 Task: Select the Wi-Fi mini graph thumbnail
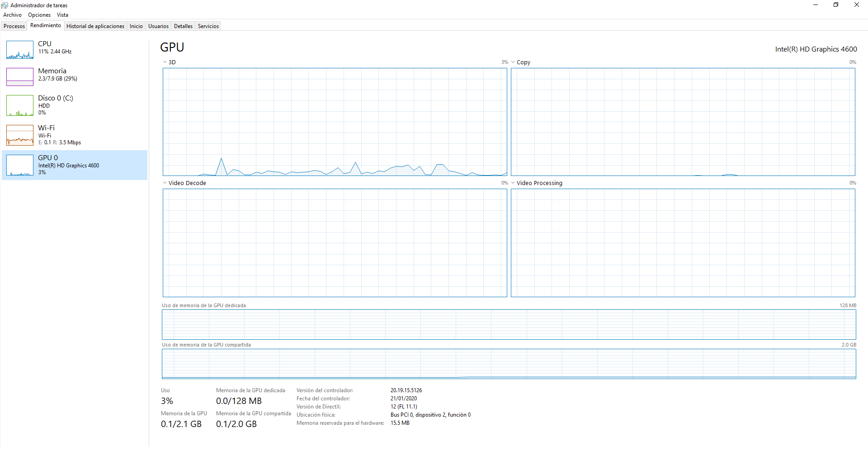[x=20, y=135]
